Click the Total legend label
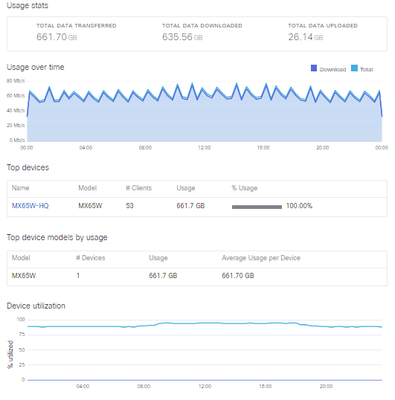The height and width of the screenshot is (400, 395). (366, 69)
